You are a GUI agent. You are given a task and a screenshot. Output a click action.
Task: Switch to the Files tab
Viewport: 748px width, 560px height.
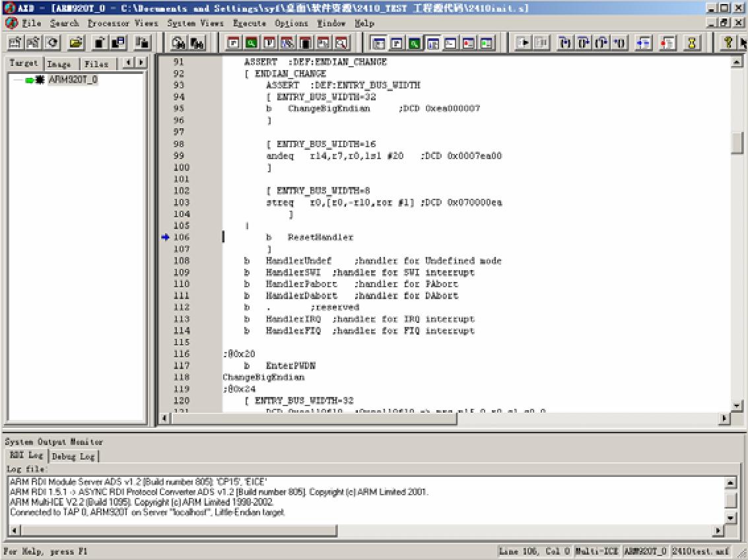click(95, 64)
